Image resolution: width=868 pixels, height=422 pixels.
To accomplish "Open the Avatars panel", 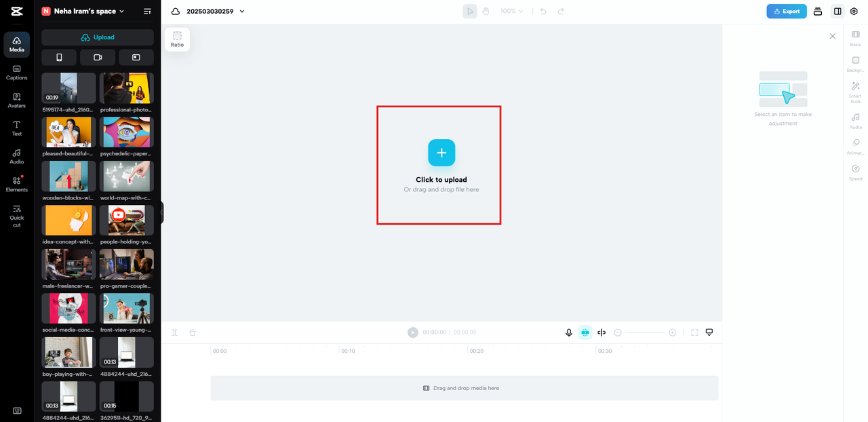I will pyautogui.click(x=17, y=100).
